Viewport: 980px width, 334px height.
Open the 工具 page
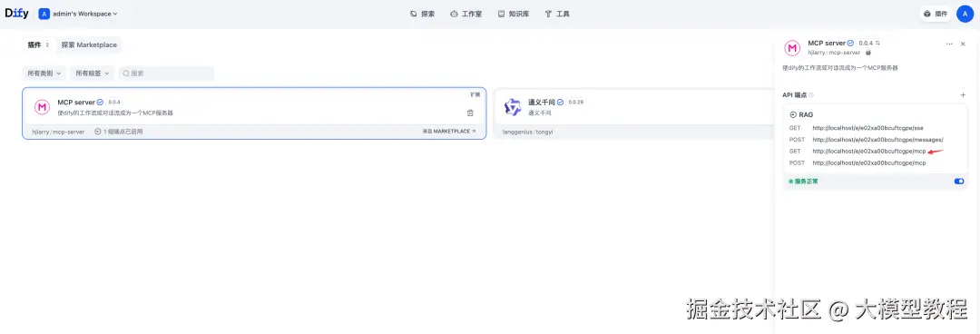(x=557, y=14)
